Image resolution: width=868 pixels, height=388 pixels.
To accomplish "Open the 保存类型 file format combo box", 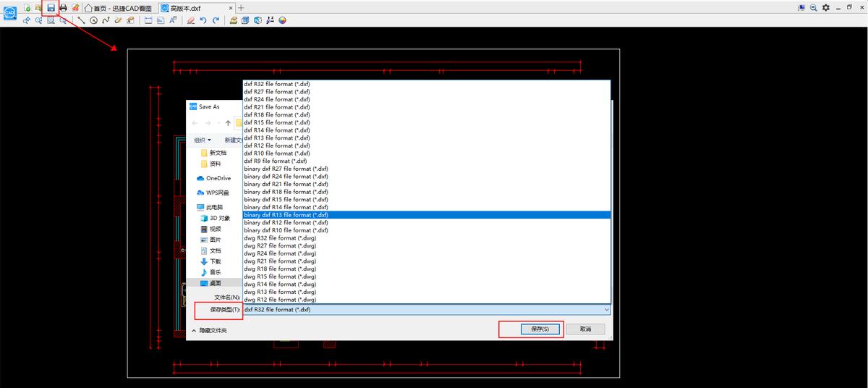I will point(427,309).
